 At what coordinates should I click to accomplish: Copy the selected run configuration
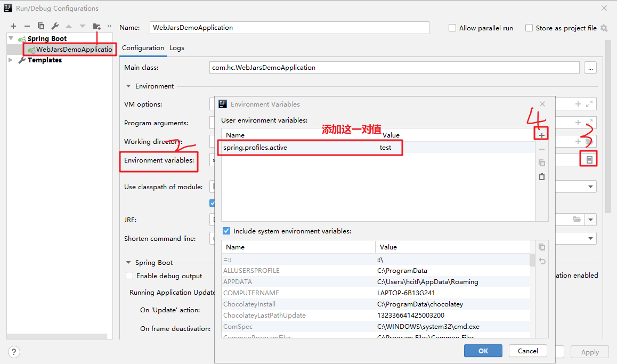point(41,26)
